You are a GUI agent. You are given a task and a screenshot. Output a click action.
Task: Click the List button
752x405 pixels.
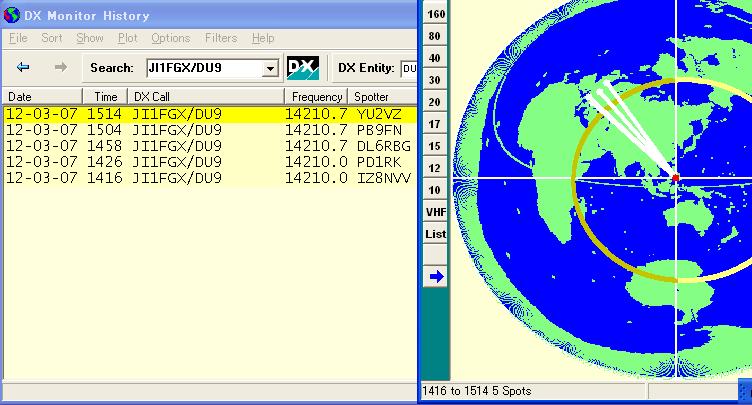point(435,234)
